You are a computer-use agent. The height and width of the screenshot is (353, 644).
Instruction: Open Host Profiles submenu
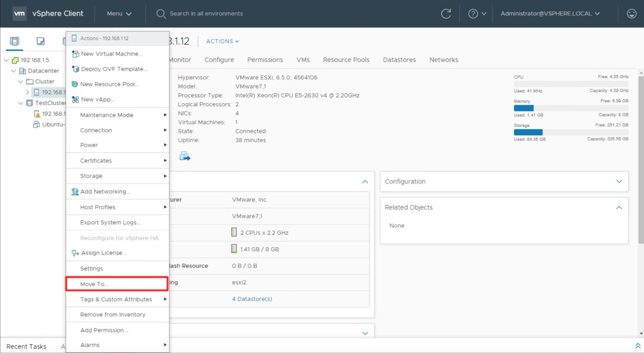(x=118, y=207)
